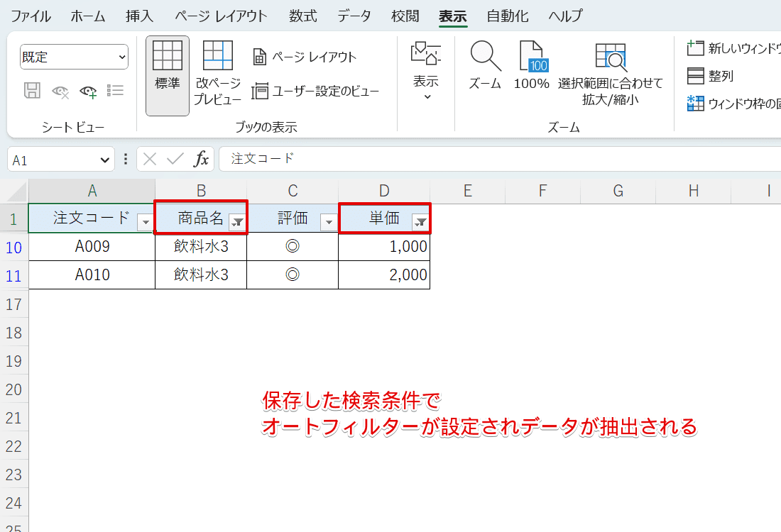Click the Keep sheet view save icon
This screenshot has height=532, width=781.
pyautogui.click(x=33, y=91)
